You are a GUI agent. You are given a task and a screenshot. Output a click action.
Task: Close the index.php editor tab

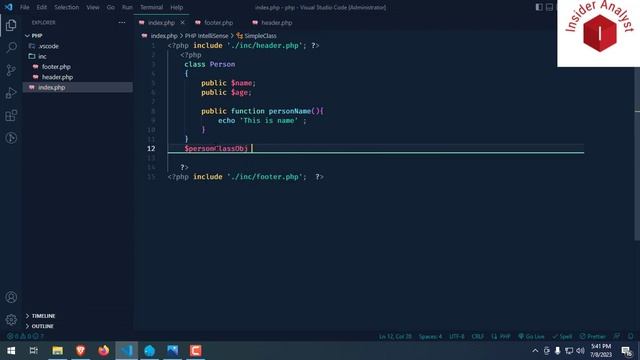(182, 22)
